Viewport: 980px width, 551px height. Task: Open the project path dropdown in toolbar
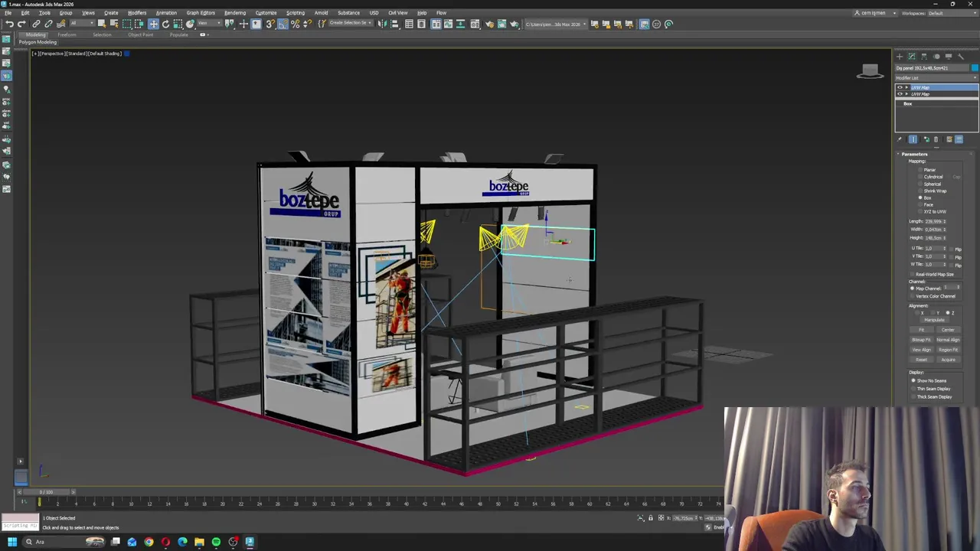tap(557, 24)
